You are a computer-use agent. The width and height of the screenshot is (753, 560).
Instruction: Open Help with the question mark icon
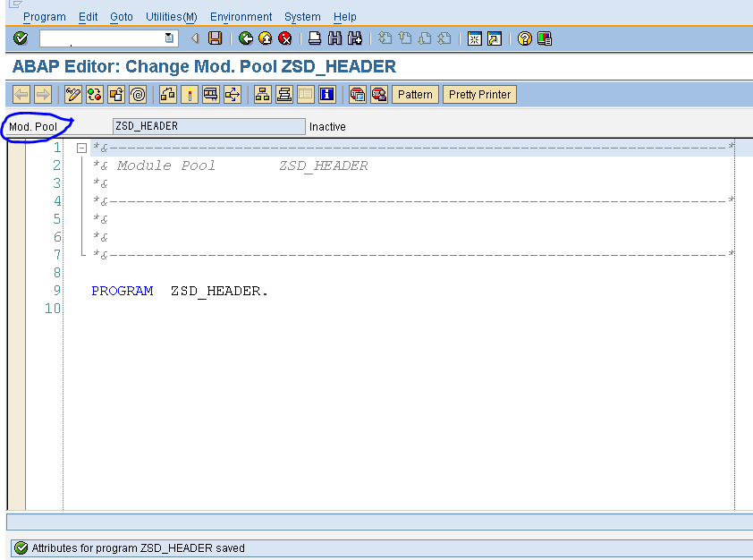(523, 38)
